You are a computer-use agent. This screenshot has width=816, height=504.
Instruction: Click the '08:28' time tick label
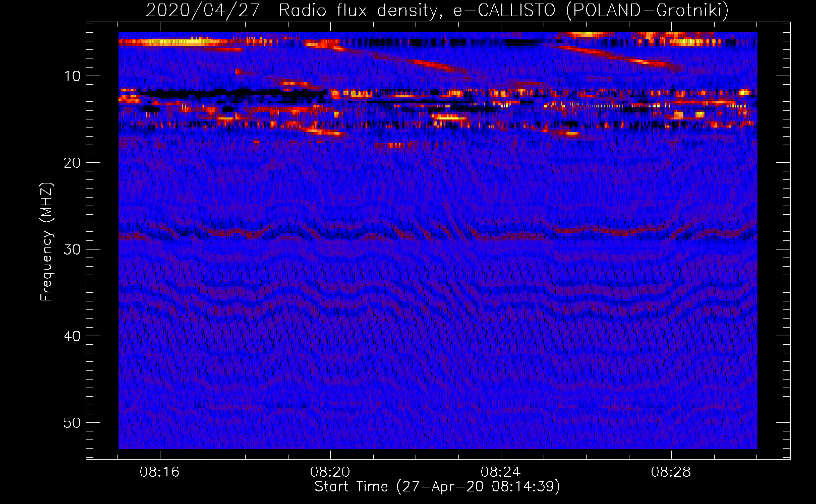click(671, 472)
